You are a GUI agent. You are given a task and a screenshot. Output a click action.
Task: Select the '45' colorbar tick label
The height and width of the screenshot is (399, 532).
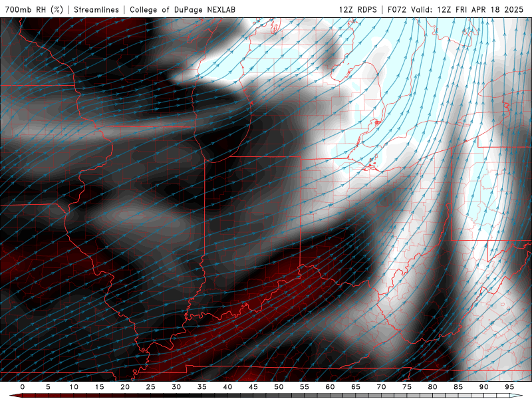click(253, 387)
